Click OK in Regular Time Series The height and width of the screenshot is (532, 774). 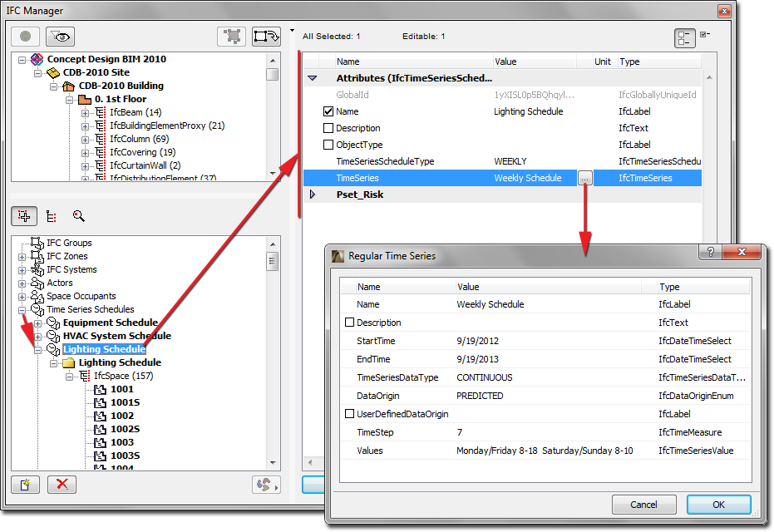(718, 505)
